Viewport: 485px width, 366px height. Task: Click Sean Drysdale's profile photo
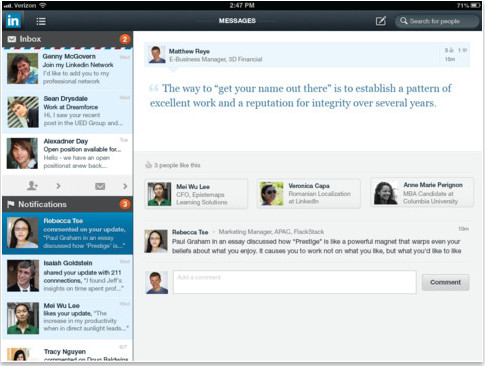[x=23, y=112]
